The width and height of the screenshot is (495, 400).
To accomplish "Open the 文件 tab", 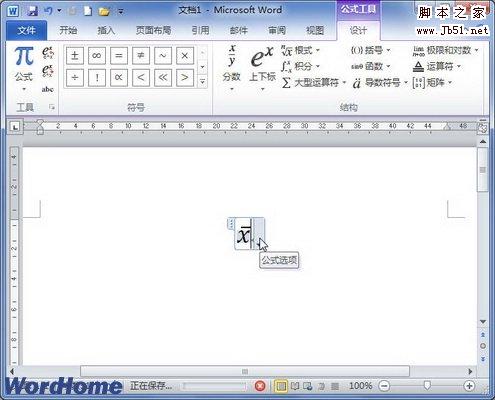I will coord(27,31).
